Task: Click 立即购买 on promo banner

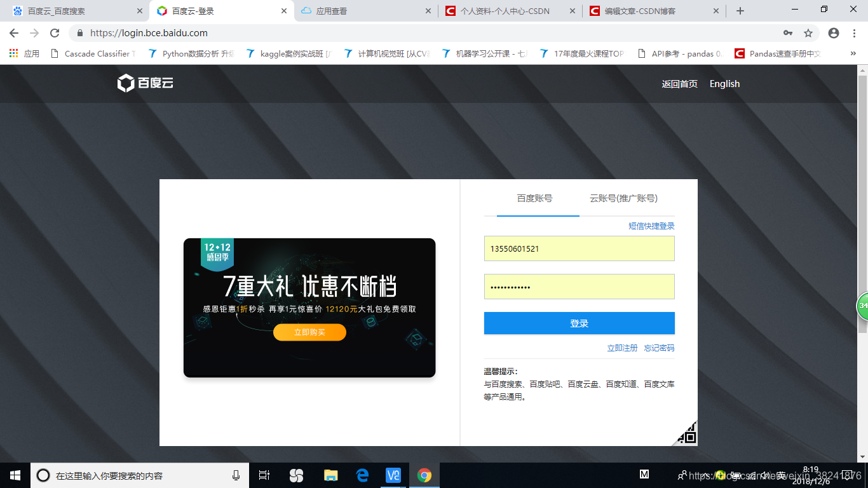Action: click(309, 332)
